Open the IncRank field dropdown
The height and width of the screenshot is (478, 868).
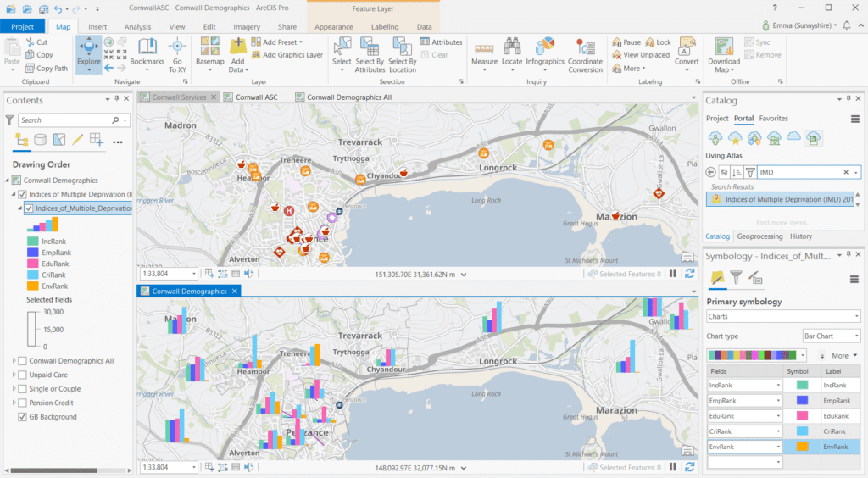click(744, 385)
